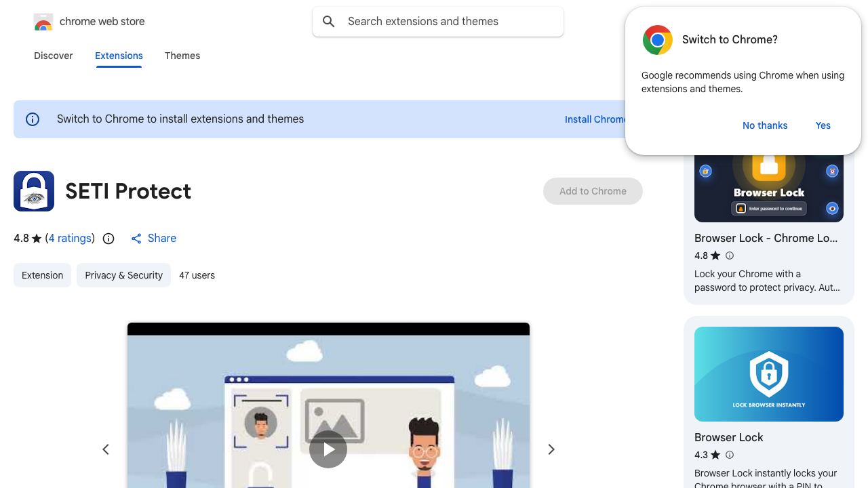Viewport: 868px width, 488px height.
Task: Click the Browser Lock - Chrome Lo... title
Action: (x=766, y=238)
